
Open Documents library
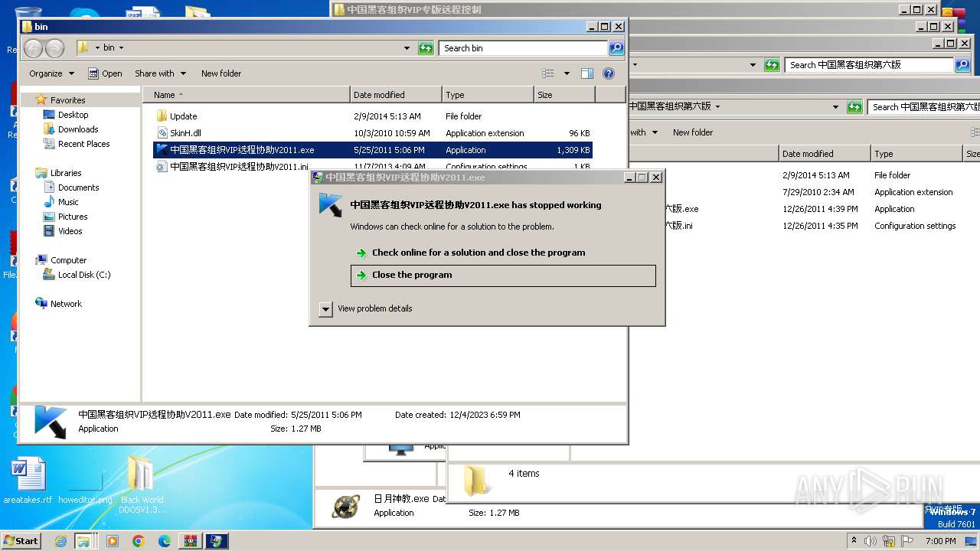point(78,187)
